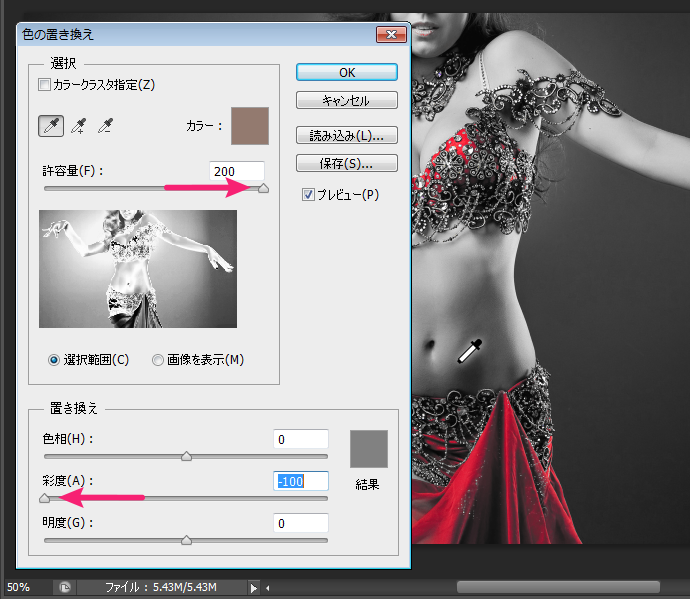The height and width of the screenshot is (599, 690).
Task: Click the 許容量 slider handle
Action: (x=264, y=188)
